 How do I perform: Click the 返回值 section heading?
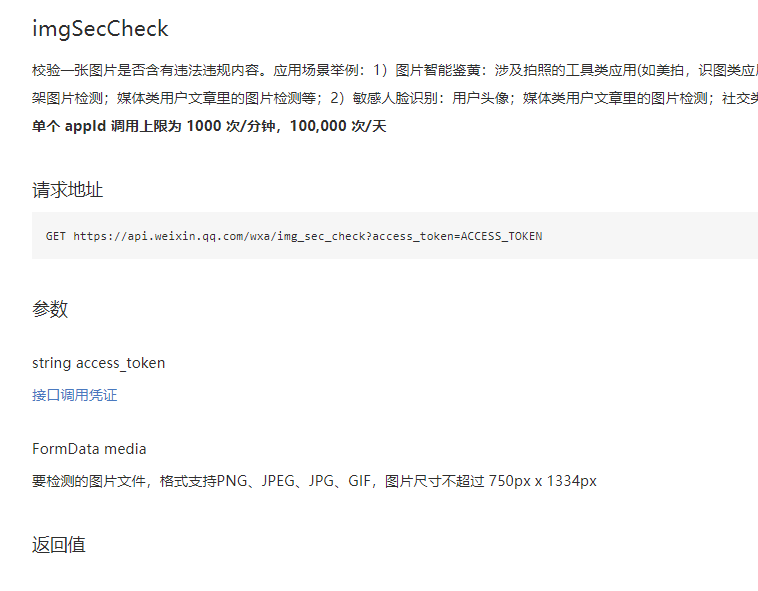[x=58, y=545]
